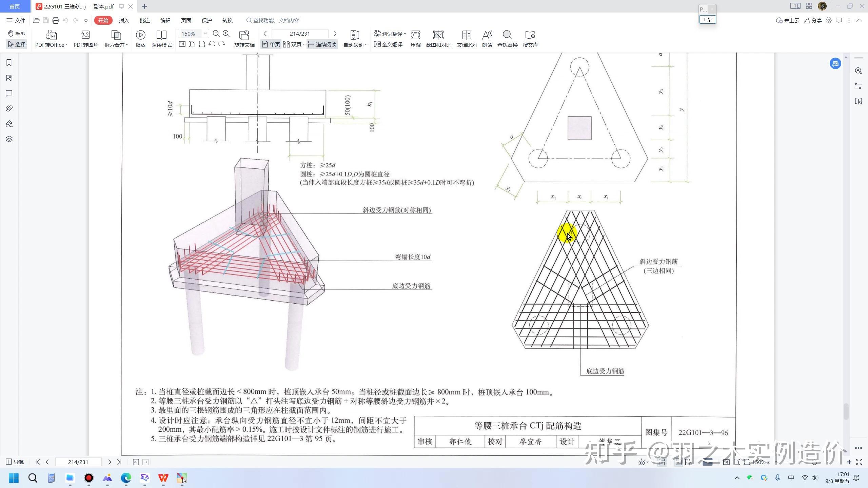Fit page to window icon in toolbar

coord(192,44)
